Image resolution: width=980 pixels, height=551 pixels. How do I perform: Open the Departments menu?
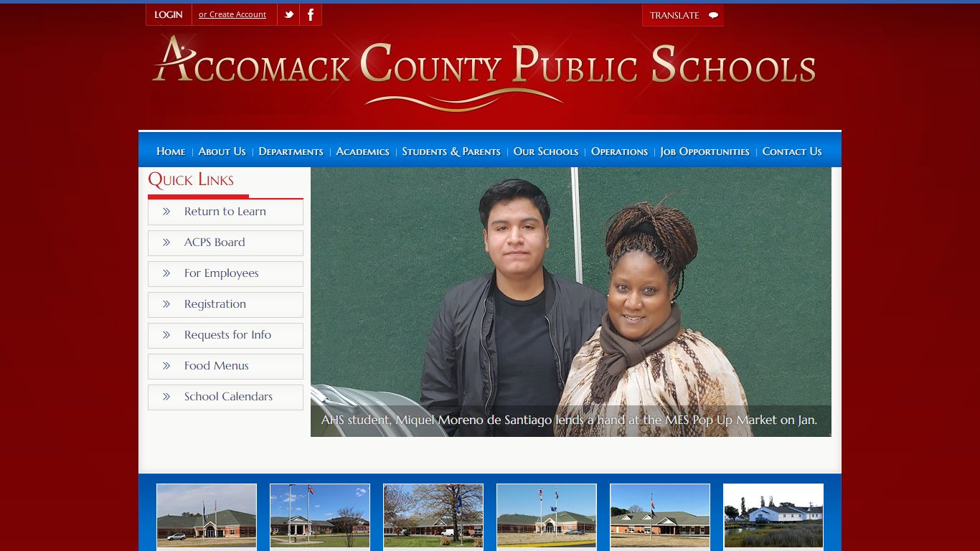click(x=291, y=151)
